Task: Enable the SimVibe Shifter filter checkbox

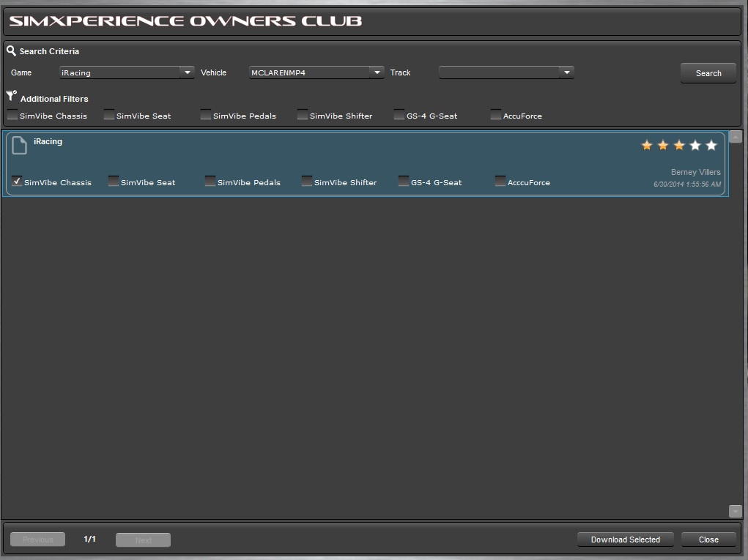Action: click(x=303, y=115)
